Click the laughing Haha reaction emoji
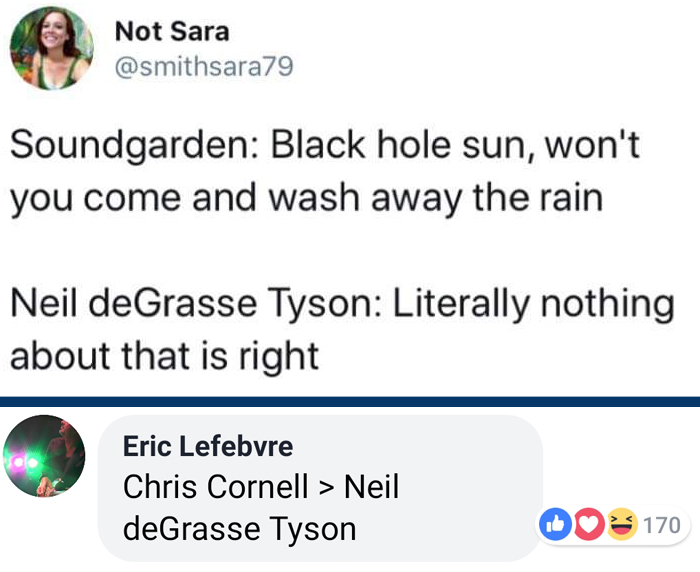700x572 pixels. [620, 523]
